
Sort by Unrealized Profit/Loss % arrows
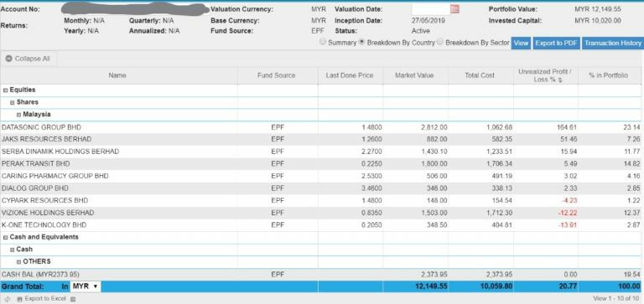pos(560,80)
